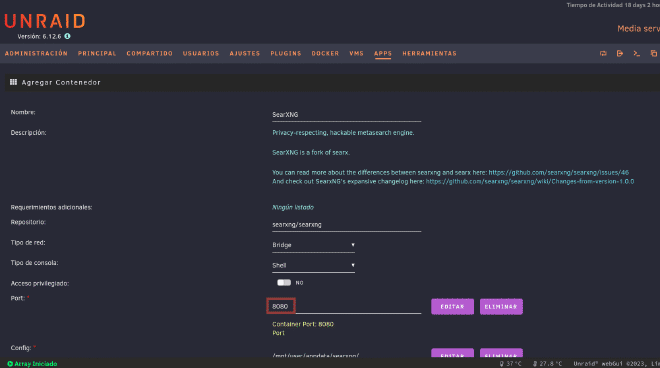Click the Versión: 6.12.6 text
This screenshot has height=368, width=660.
(39, 37)
